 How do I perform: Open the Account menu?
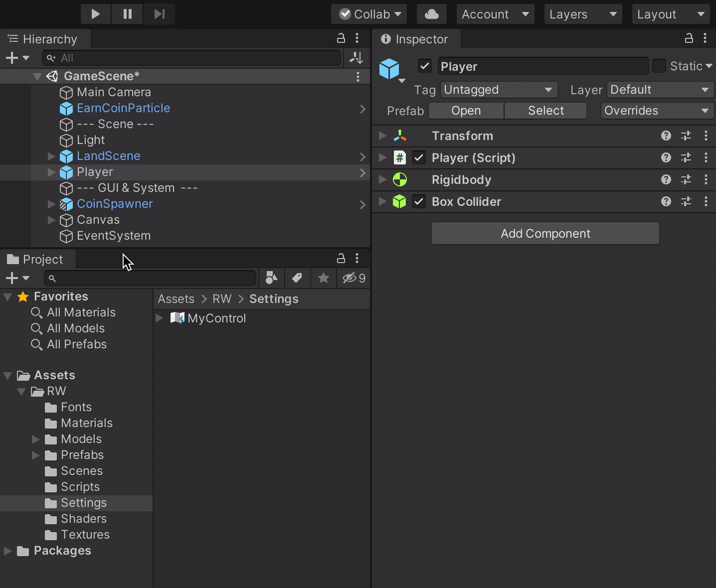coord(495,14)
